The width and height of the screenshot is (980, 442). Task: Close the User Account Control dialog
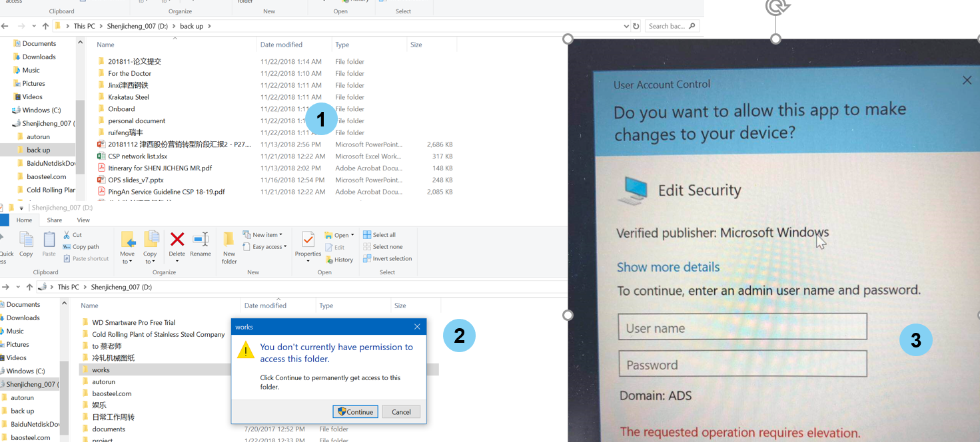pyautogui.click(x=967, y=80)
